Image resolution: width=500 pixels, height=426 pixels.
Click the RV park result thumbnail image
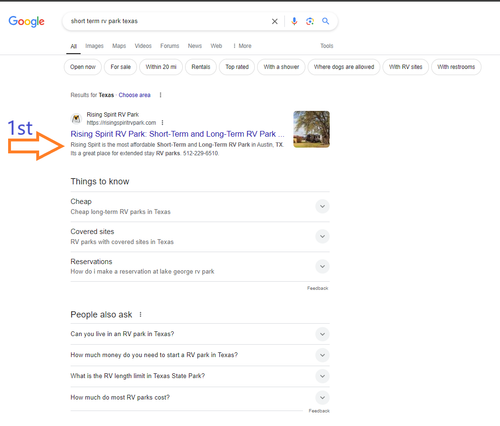(x=311, y=129)
